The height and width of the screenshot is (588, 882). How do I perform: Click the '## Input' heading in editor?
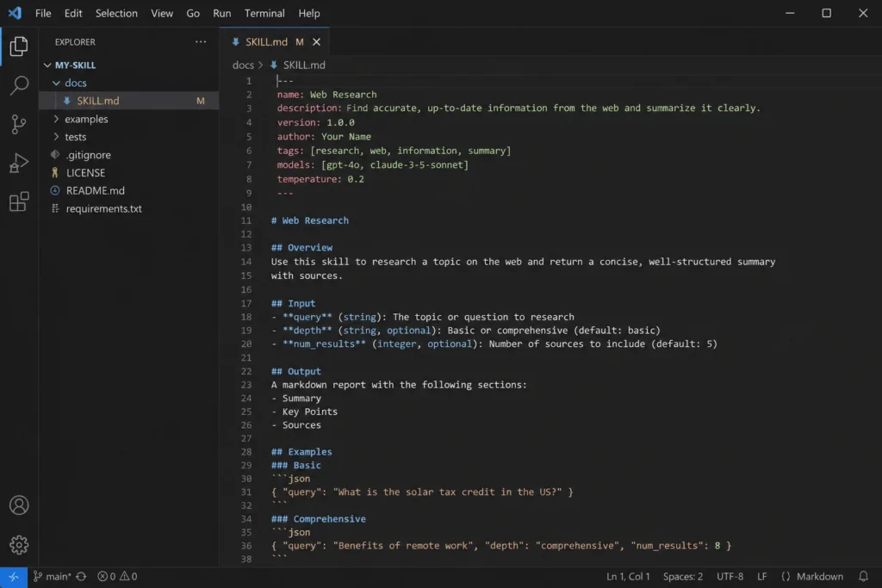point(293,304)
